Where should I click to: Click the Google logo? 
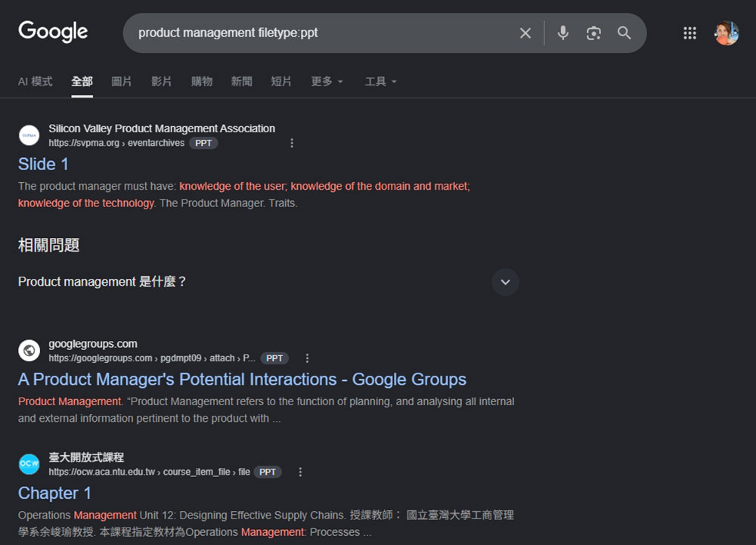click(x=53, y=32)
